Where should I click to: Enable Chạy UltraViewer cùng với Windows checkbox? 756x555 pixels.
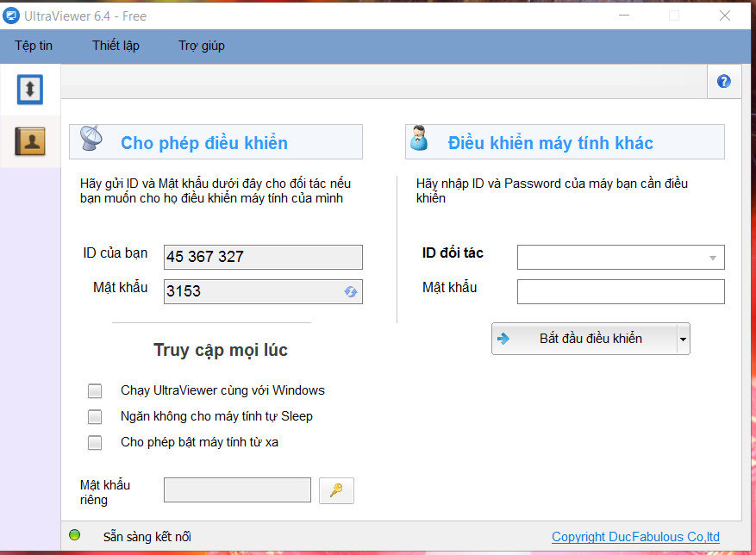point(95,390)
